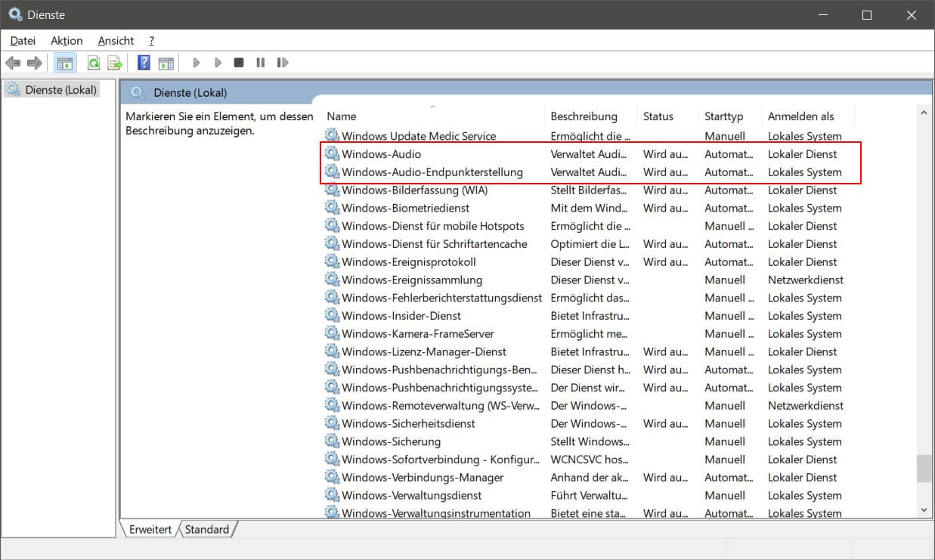935x560 pixels.
Task: Navigate back using the back arrow
Action: 13,62
